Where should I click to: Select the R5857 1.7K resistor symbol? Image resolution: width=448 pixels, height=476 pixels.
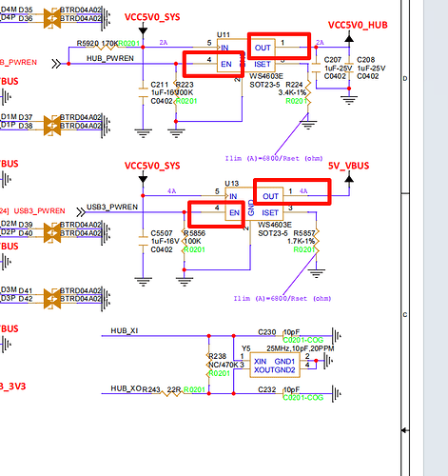pyautogui.click(x=316, y=241)
